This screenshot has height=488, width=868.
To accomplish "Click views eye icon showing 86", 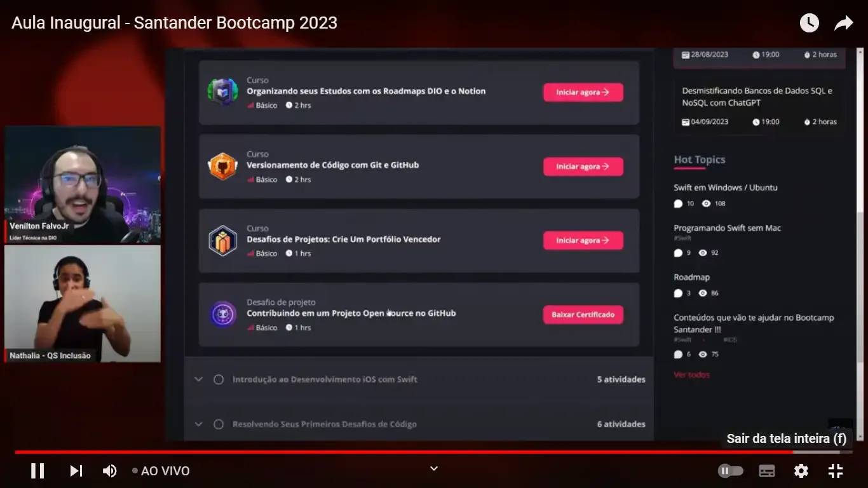I will (703, 294).
